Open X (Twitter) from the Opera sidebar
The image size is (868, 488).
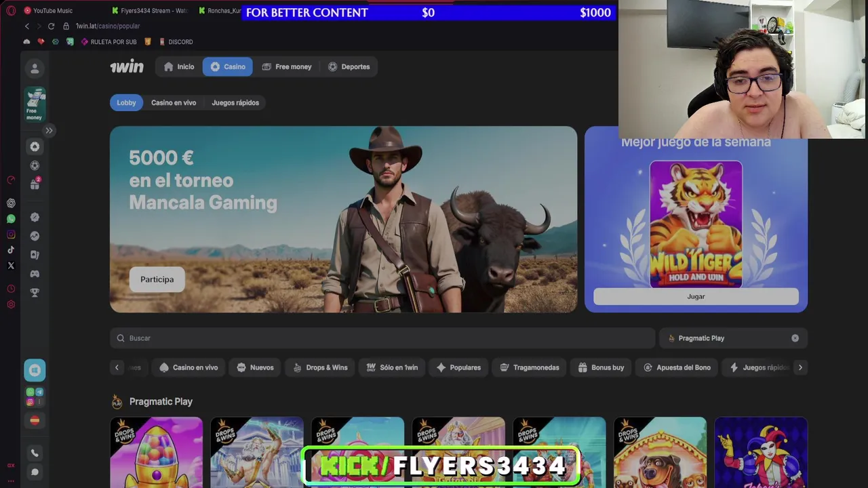click(11, 266)
